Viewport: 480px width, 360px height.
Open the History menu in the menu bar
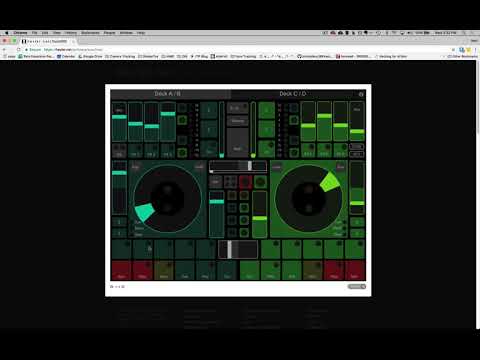(x=71, y=33)
